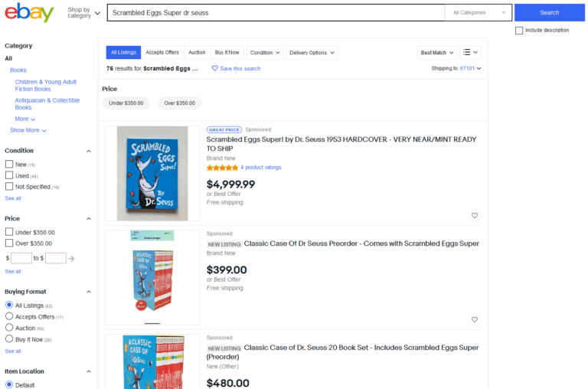Switch to the Buy It Now tab

[227, 53]
